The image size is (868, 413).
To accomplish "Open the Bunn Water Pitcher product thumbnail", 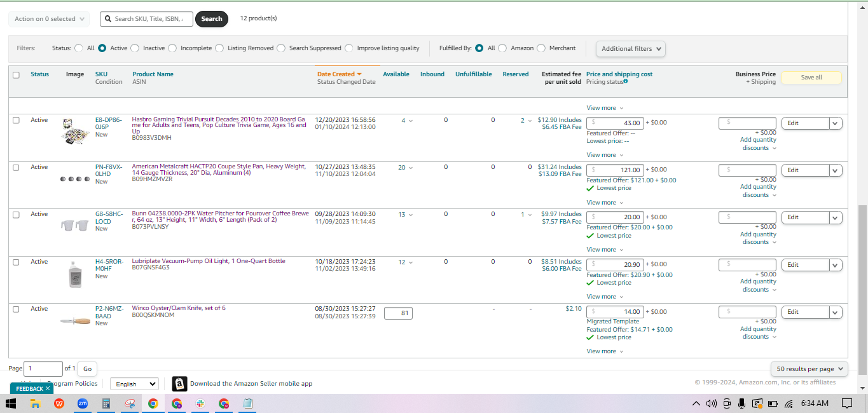I will pos(75,224).
